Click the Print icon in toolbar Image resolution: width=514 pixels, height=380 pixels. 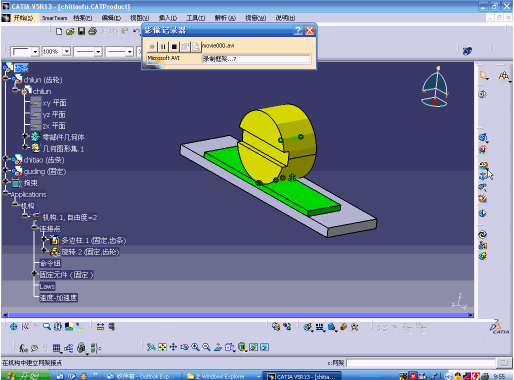(x=92, y=31)
